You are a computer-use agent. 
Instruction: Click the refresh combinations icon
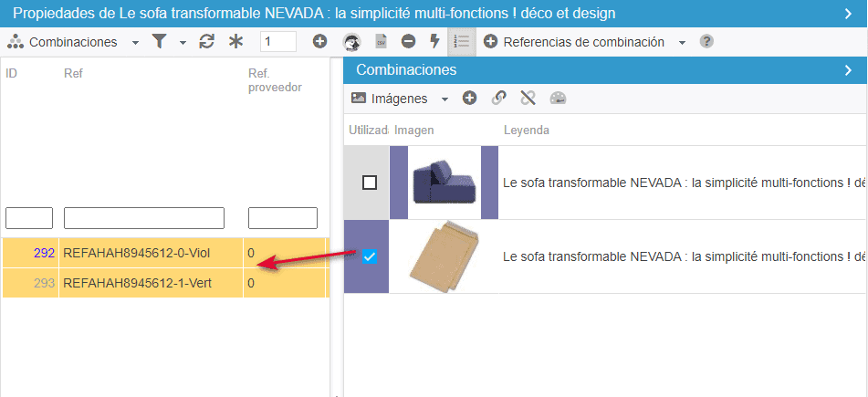[x=207, y=42]
